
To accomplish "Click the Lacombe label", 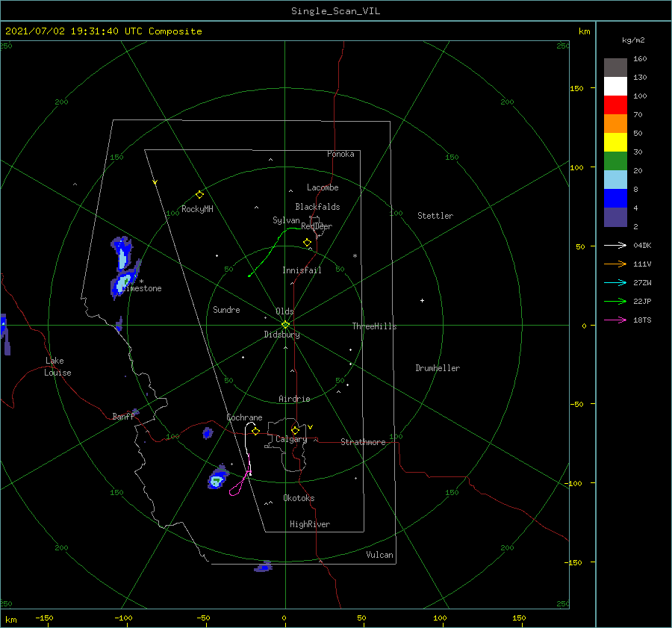I will 323,187.
